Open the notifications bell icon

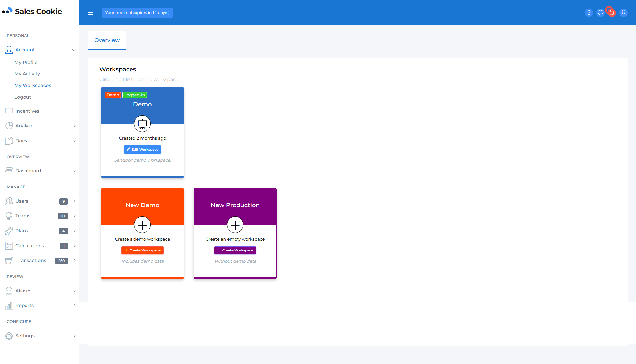click(x=612, y=13)
